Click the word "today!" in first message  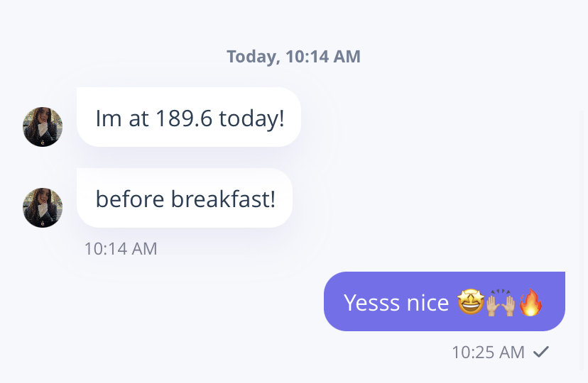click(251, 119)
